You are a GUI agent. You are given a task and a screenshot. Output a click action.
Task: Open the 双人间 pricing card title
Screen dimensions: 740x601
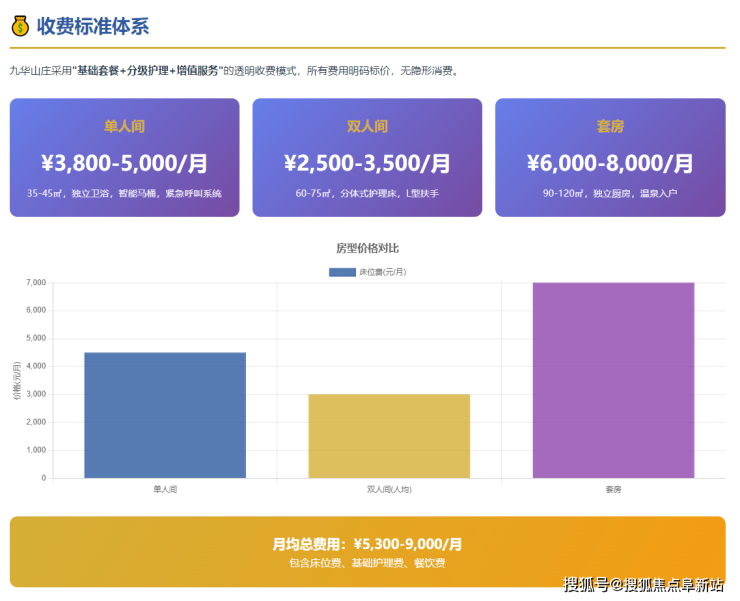(x=367, y=127)
